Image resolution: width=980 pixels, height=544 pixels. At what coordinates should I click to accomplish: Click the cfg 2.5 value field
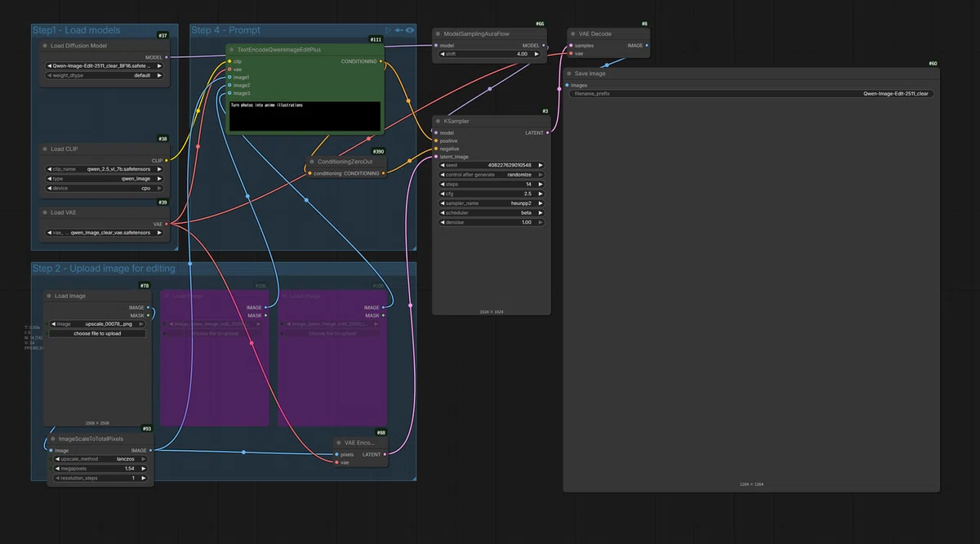point(492,194)
